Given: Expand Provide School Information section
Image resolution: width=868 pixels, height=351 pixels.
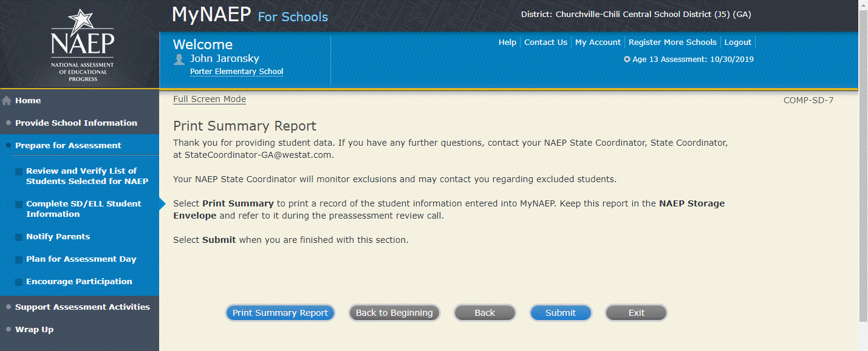Looking at the screenshot, I should 76,123.
